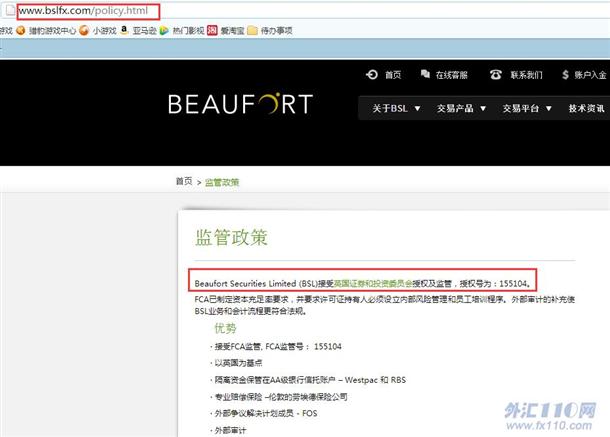Click the 优势 subheading
The image size is (610, 437).
[x=225, y=328]
